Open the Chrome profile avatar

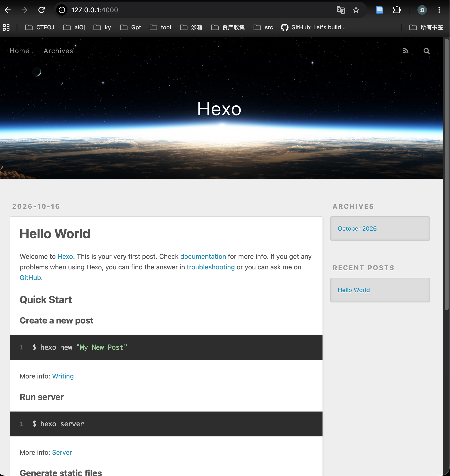pyautogui.click(x=422, y=10)
